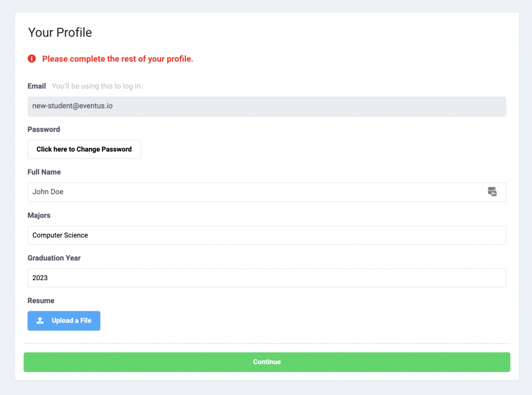532x395 pixels.
Task: Click the Resume label
Action: pos(41,300)
